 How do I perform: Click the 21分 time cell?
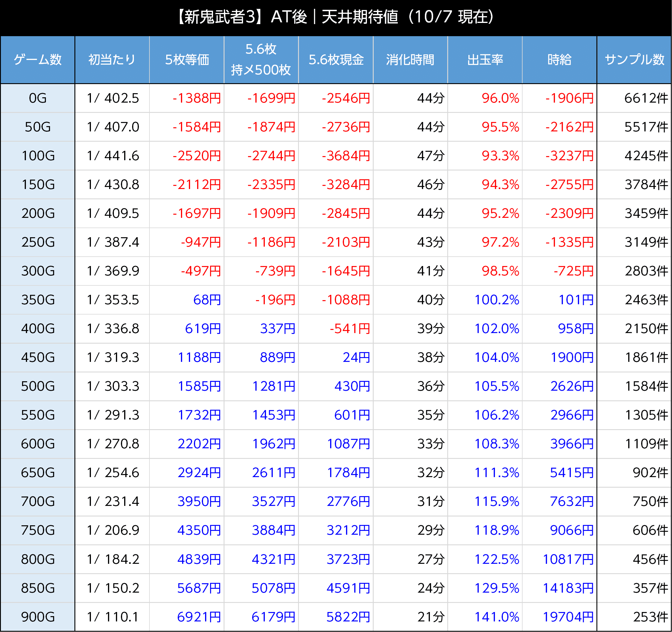pos(430,617)
